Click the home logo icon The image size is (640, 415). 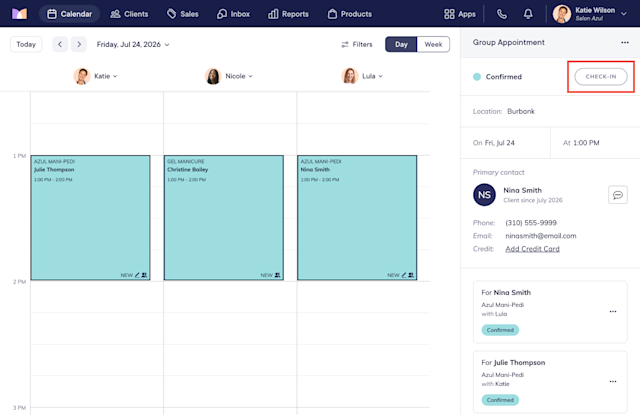[x=19, y=14]
